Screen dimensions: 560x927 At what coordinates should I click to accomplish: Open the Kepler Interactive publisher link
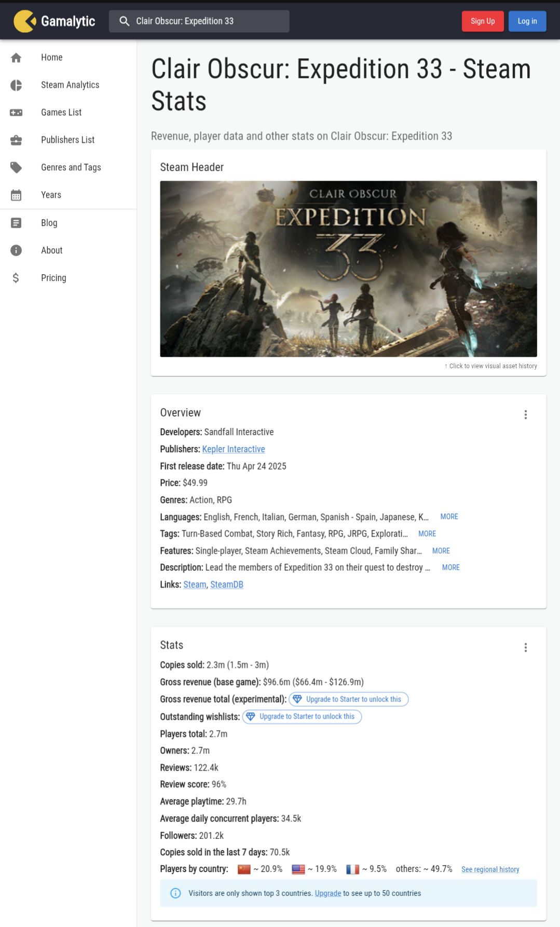[x=234, y=449]
